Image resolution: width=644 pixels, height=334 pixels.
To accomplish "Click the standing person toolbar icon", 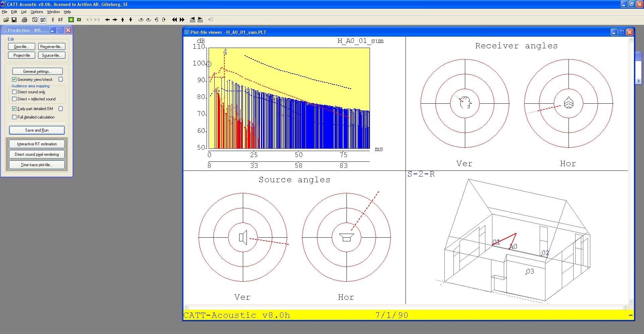I will [x=53, y=20].
